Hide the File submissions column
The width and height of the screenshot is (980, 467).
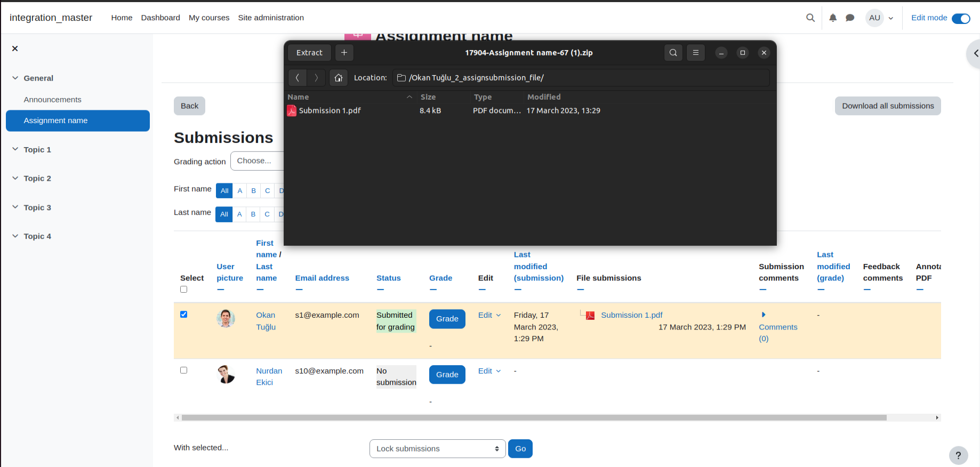pos(580,289)
